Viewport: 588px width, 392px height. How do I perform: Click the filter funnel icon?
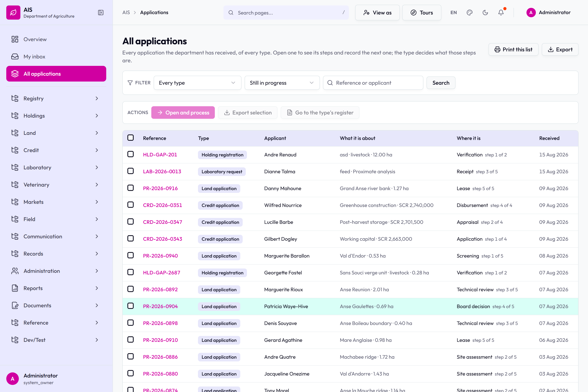(x=130, y=83)
